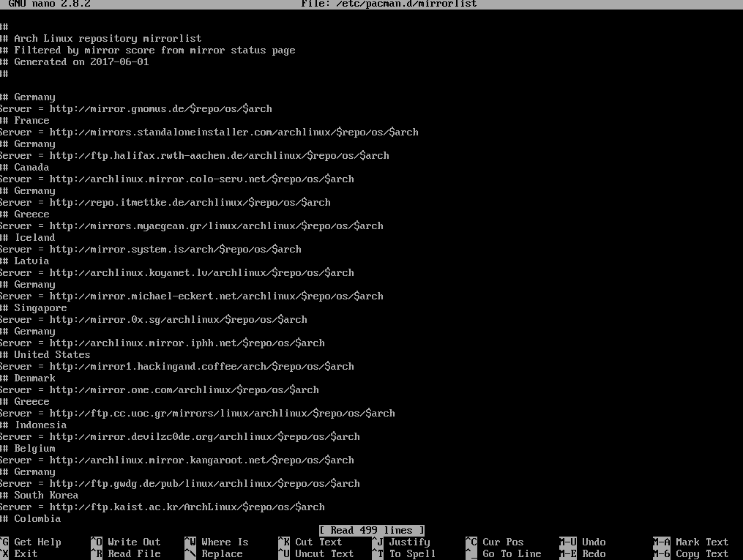Place cursor on mirror.0x.sg server line
743x560 pixels.
click(x=154, y=320)
